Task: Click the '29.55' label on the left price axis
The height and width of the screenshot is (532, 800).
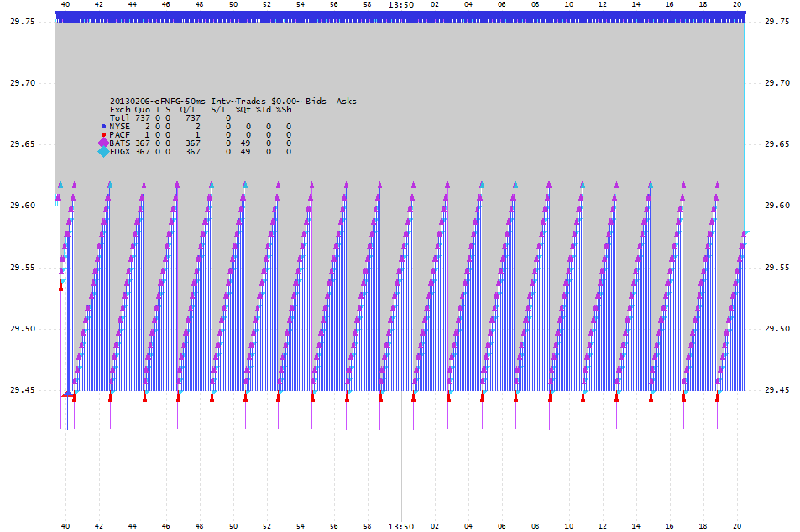Action: 23,268
